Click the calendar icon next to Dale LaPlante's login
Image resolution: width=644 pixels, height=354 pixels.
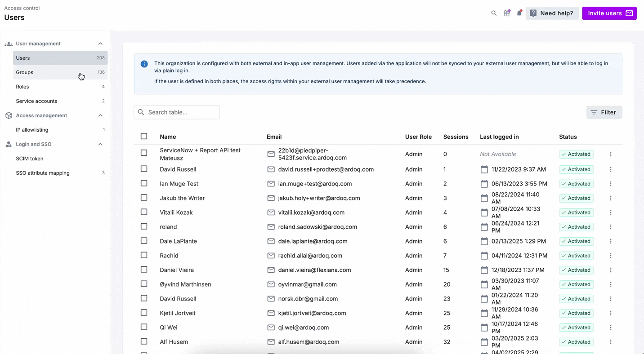(x=484, y=241)
